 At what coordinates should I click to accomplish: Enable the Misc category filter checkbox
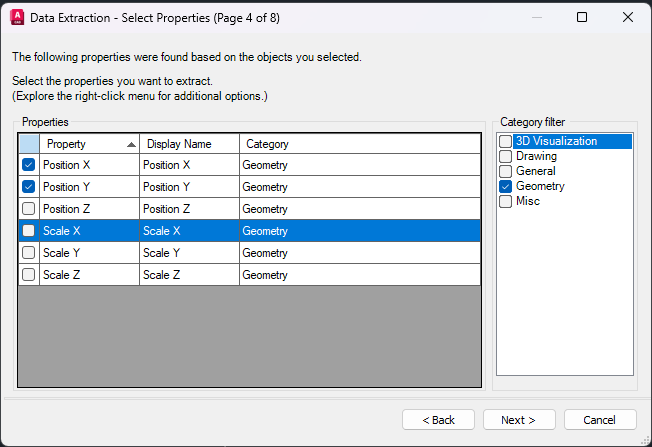(505, 201)
